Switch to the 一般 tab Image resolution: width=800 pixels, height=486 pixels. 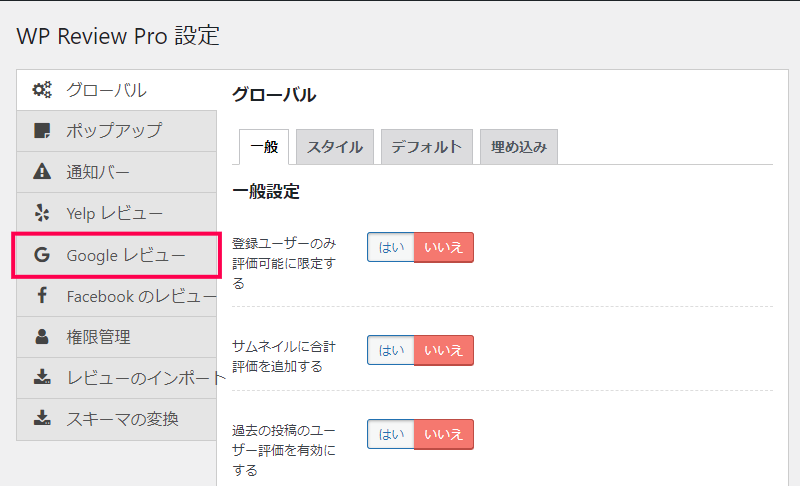[x=264, y=147]
